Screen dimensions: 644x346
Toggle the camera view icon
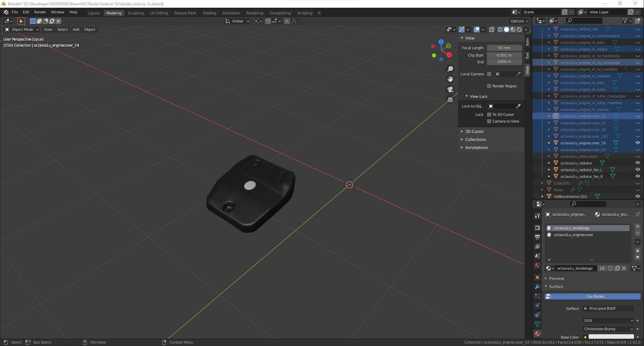[450, 89]
